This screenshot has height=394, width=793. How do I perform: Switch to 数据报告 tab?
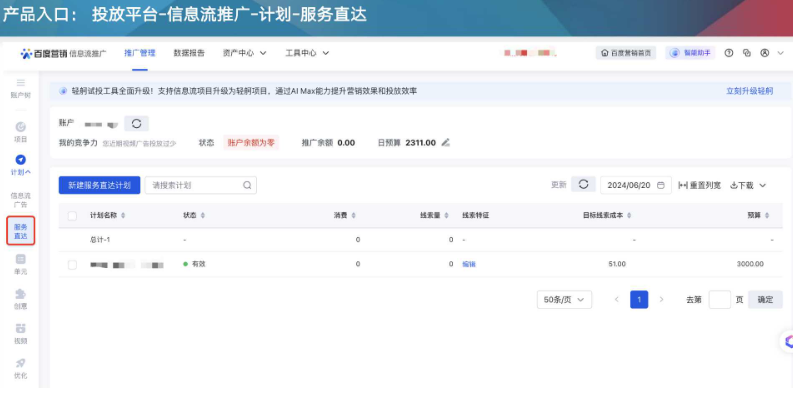point(189,53)
